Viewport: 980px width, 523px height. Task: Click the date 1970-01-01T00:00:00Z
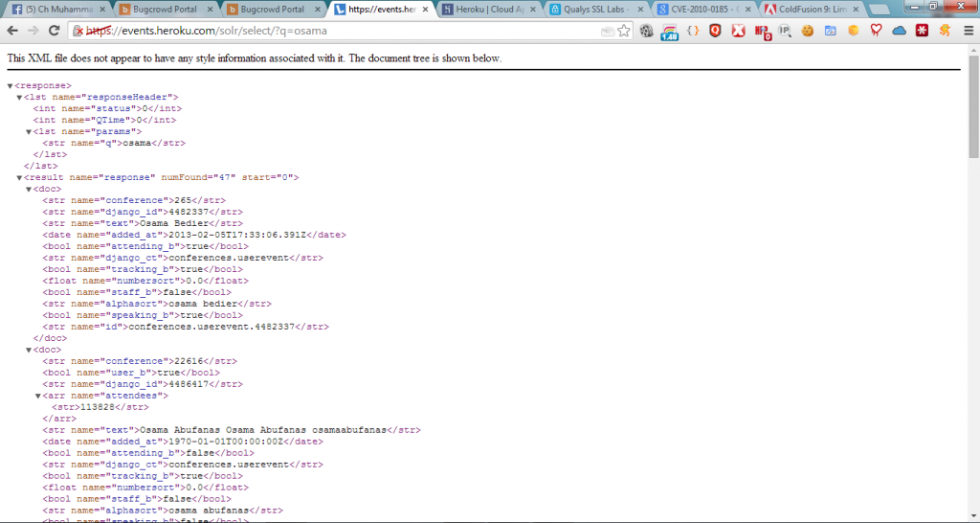point(226,442)
